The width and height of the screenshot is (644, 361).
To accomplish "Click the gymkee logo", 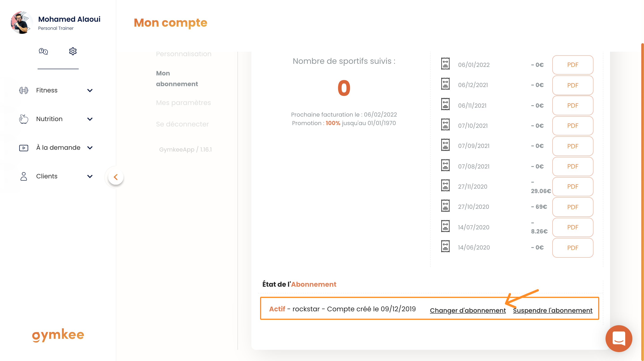I will click(58, 335).
